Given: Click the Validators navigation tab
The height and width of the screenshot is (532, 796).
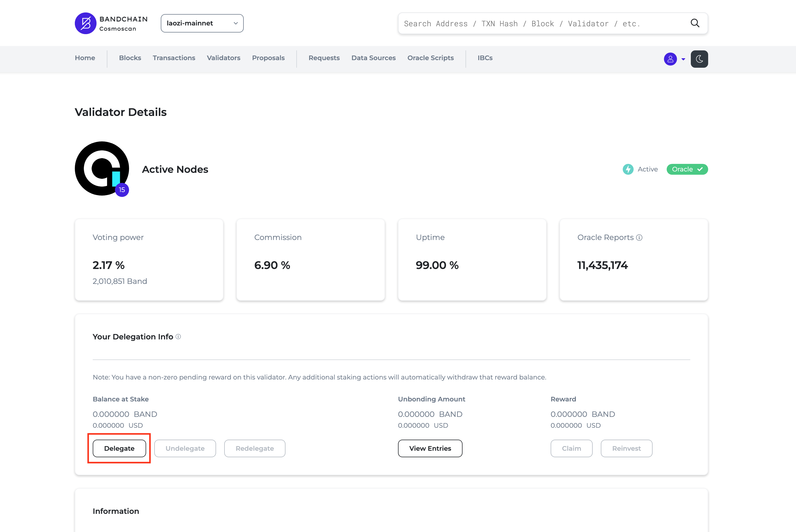Looking at the screenshot, I should (x=223, y=58).
